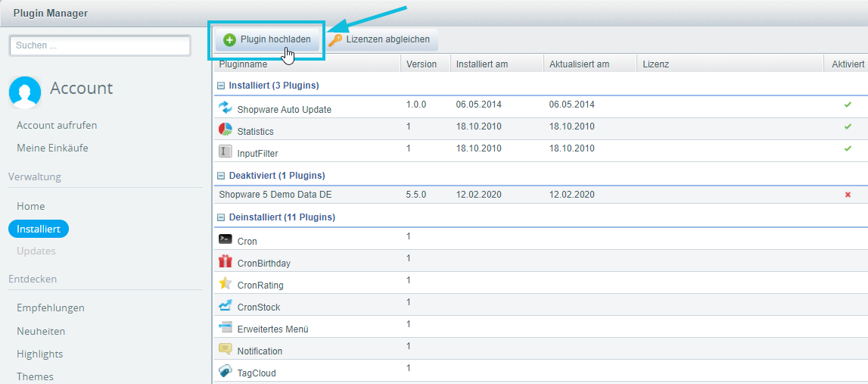Viewport: 868px width, 384px height.
Task: Select the TagCloud plugin name
Action: click(x=257, y=373)
